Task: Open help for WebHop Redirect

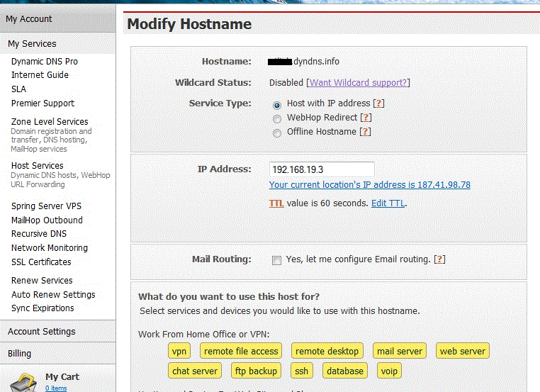Action: (366, 118)
